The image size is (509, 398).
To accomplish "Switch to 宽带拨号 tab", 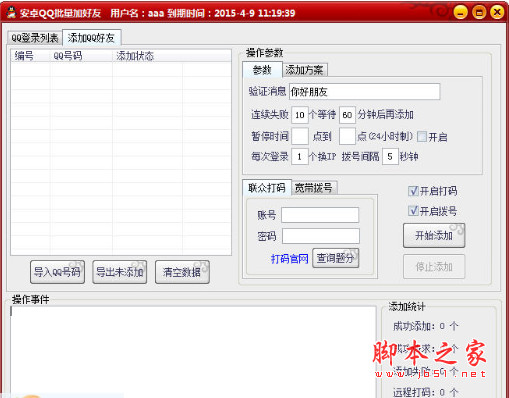I will click(314, 188).
